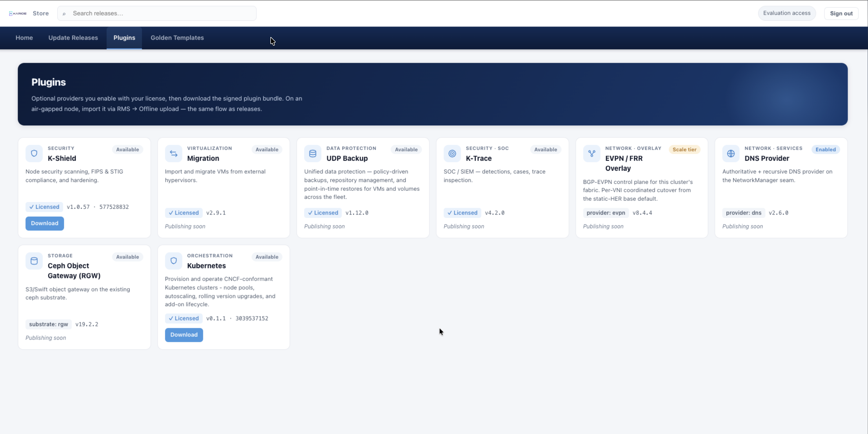Click Migration version text 'v2.9.1'
The width and height of the screenshot is (868, 434).
click(x=216, y=213)
